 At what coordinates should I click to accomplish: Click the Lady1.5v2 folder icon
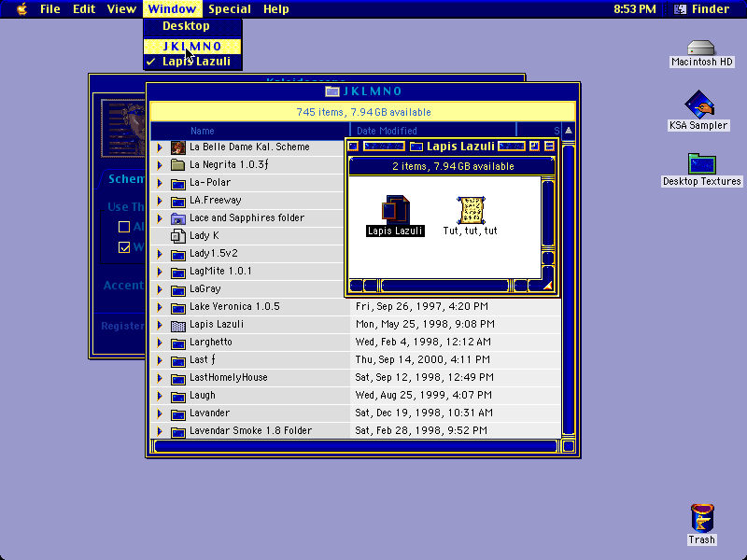pos(177,254)
